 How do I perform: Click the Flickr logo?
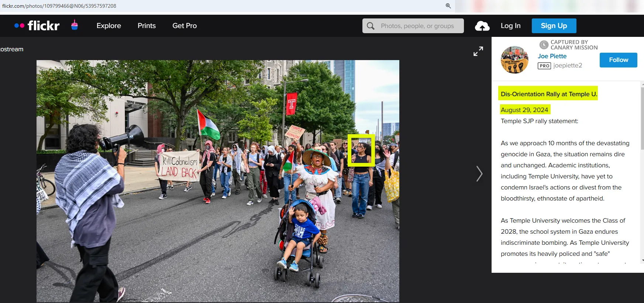coord(37,25)
